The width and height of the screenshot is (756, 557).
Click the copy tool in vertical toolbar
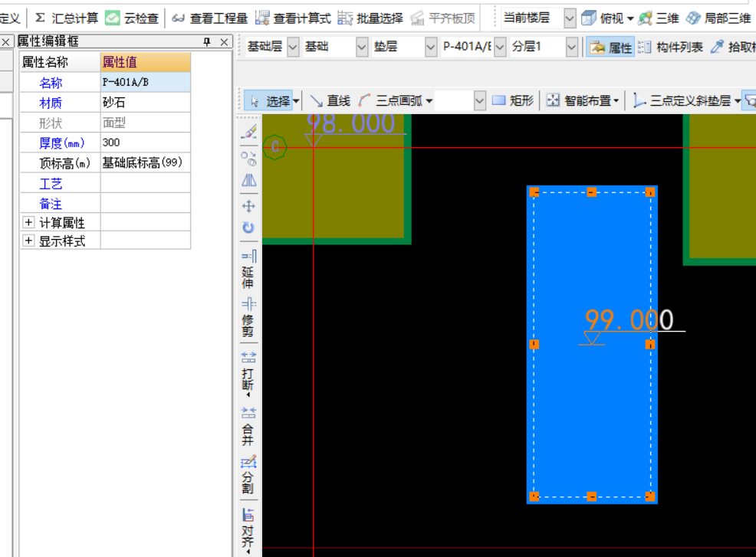[x=248, y=159]
